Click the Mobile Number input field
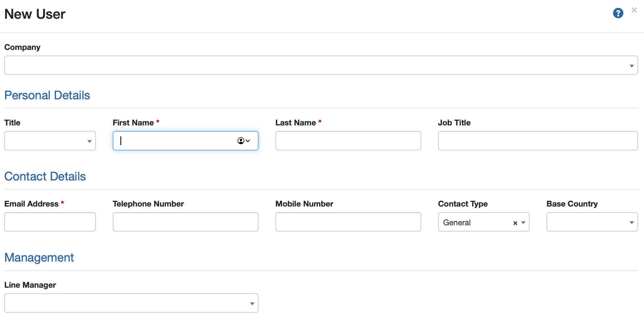Screen dimensions: 644x324 (348, 222)
